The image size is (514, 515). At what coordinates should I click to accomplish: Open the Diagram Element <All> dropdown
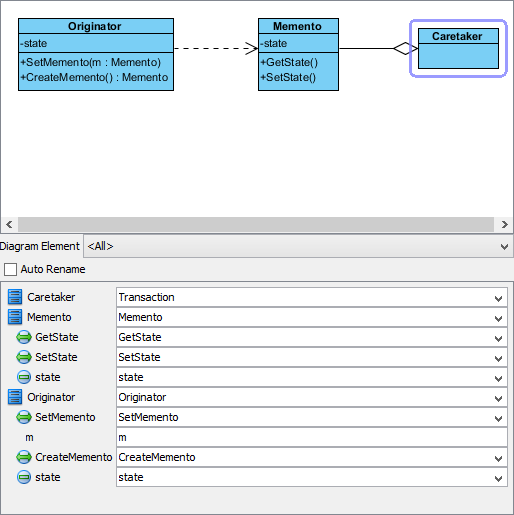point(298,246)
